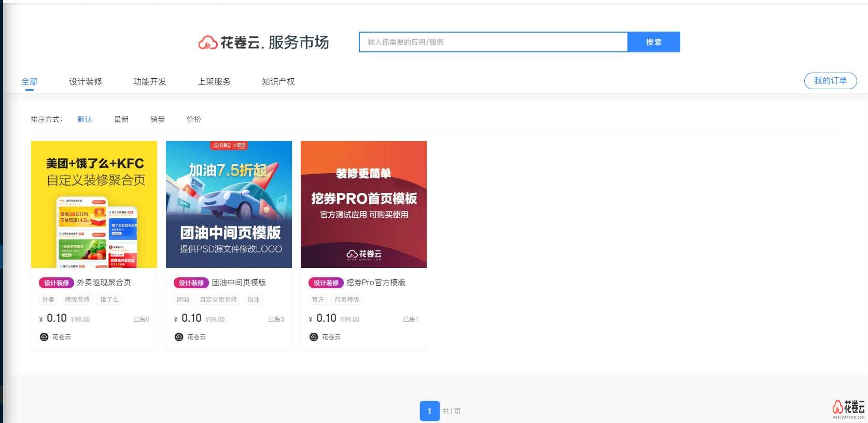This screenshot has height=423, width=868.
Task: Open the 团油中间页模版 blue car thumbnail
Action: pos(229,204)
